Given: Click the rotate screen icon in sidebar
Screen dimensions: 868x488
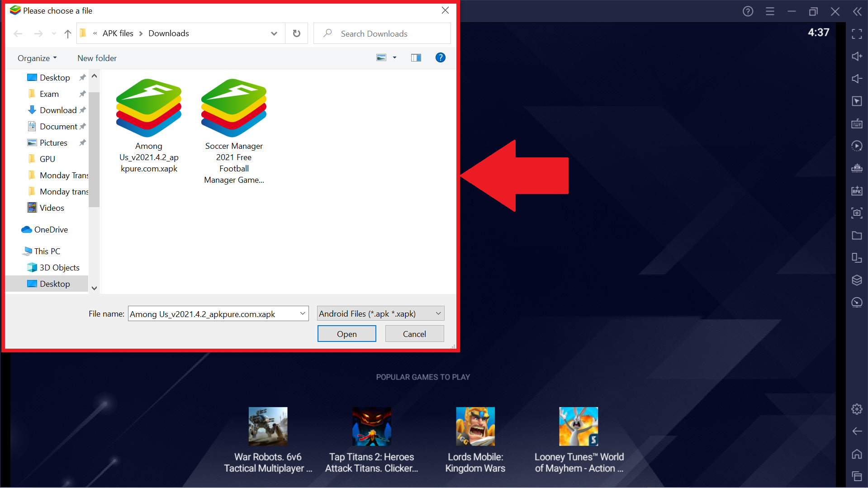Looking at the screenshot, I should coord(857,258).
